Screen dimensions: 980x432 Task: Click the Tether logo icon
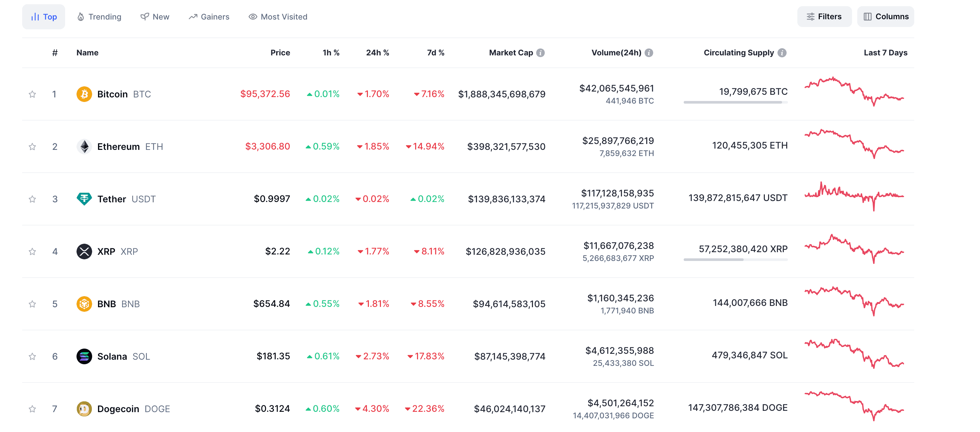(84, 199)
